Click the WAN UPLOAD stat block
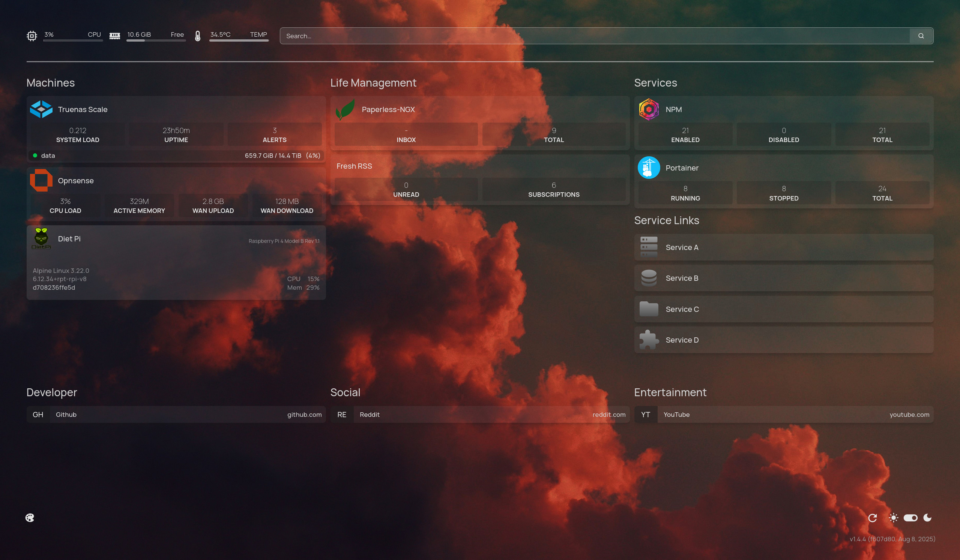Viewport: 960px width, 560px height. pos(213,205)
